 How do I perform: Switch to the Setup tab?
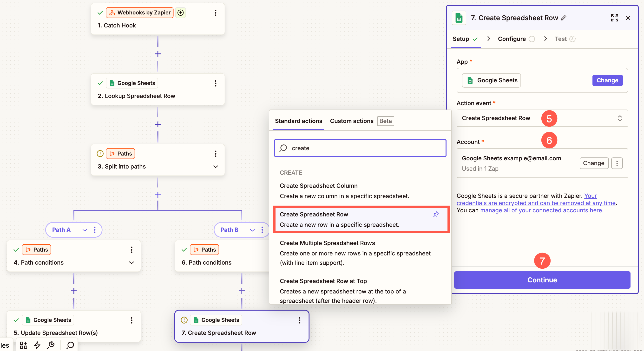(x=465, y=39)
